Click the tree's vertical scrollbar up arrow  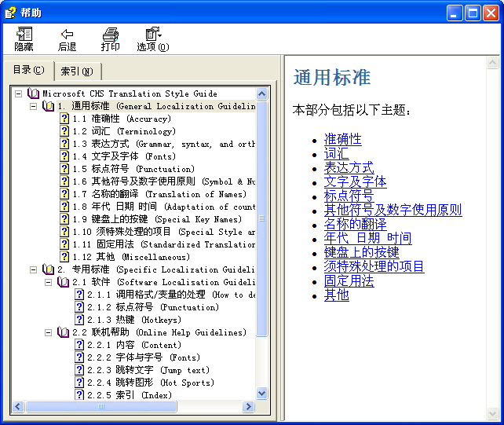(262, 93)
